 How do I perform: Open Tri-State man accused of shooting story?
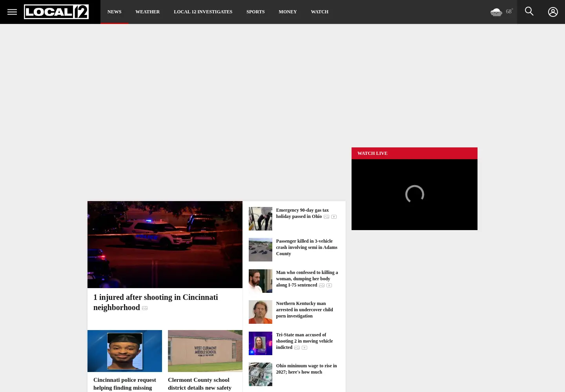tap(304, 341)
